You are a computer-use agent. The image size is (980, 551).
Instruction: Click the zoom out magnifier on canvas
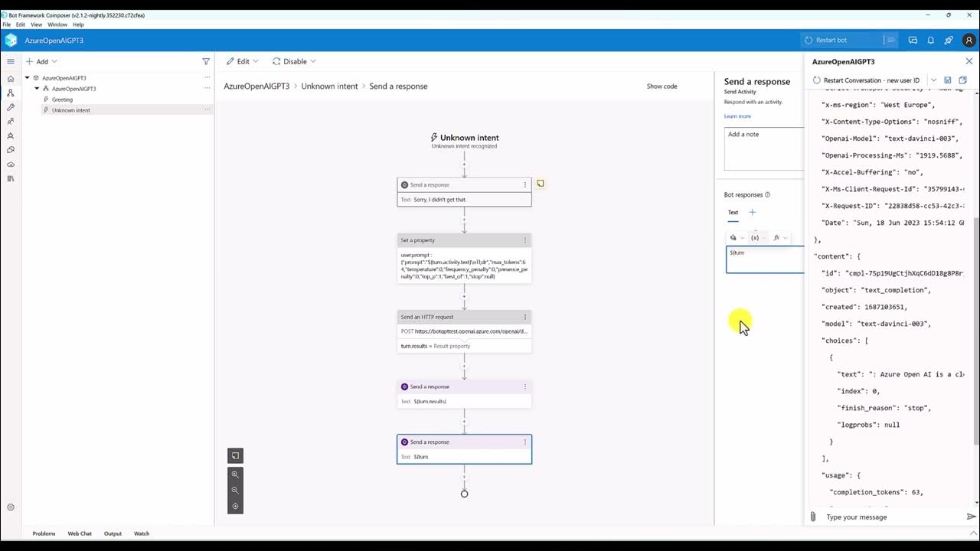pyautogui.click(x=235, y=491)
